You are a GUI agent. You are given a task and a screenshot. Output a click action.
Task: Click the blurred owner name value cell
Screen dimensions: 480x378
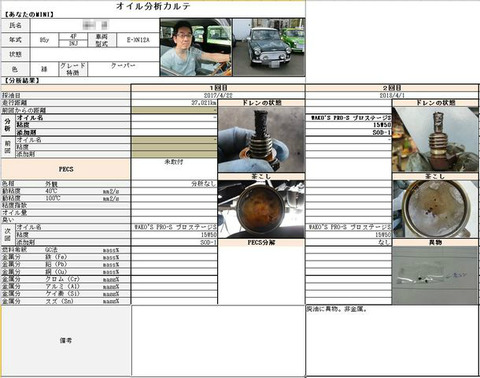[95, 25]
